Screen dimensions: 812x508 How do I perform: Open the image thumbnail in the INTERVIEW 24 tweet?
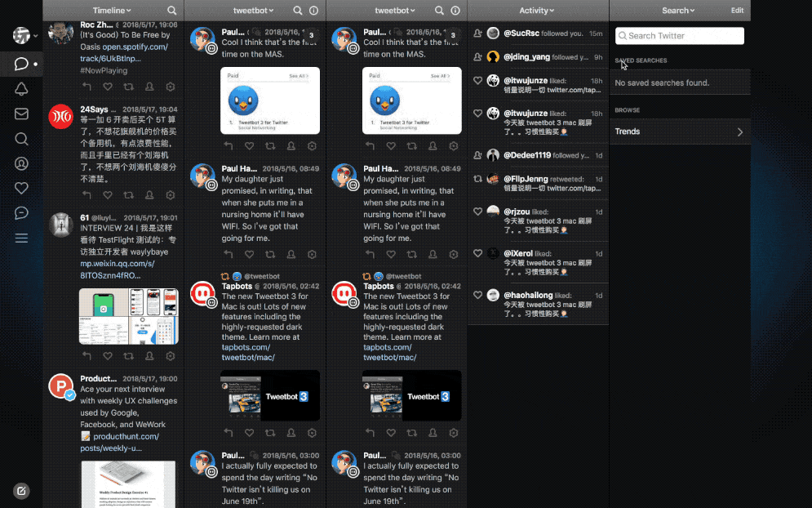[128, 316]
